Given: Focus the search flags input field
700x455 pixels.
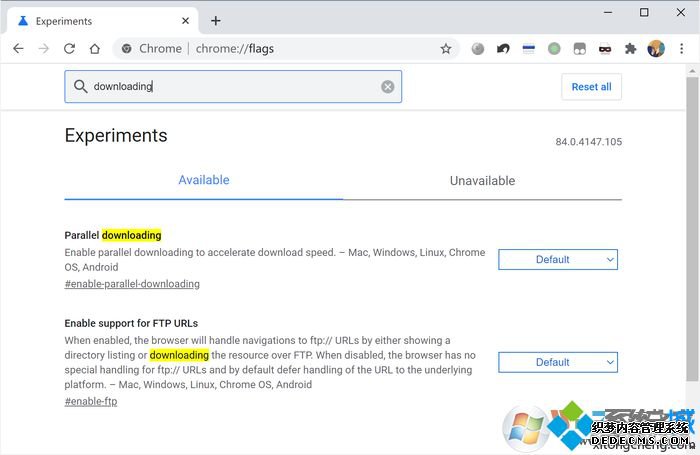Looking at the screenshot, I should (x=233, y=87).
